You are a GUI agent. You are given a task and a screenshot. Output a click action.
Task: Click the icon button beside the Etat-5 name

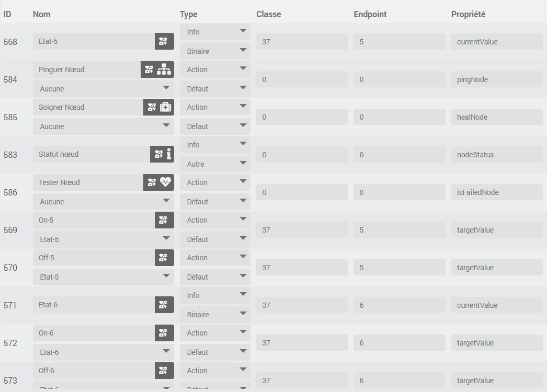(164, 41)
